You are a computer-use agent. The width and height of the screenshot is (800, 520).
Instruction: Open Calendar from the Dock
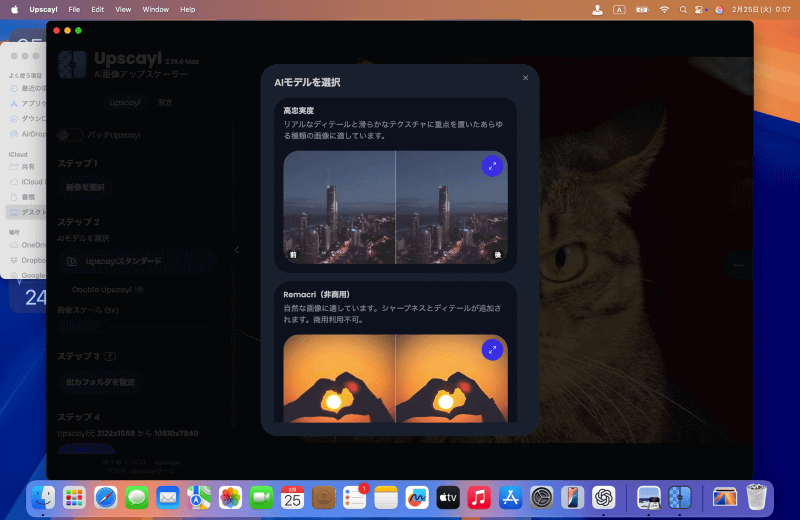pyautogui.click(x=292, y=497)
